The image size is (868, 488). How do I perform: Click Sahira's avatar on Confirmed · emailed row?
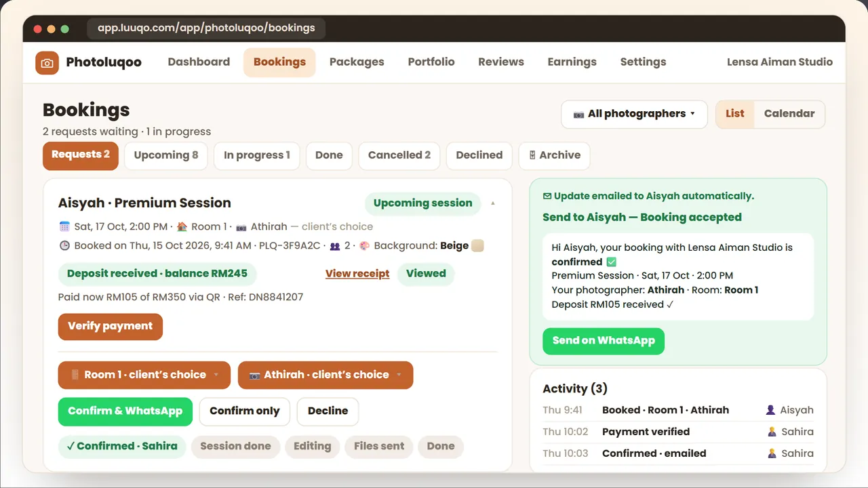[772, 453]
